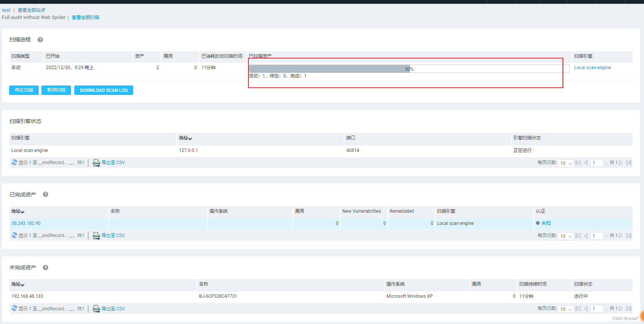Screen dimensions: 644x324
Task: Open rows-per-page dropdown in scan engine table
Action: [566, 163]
